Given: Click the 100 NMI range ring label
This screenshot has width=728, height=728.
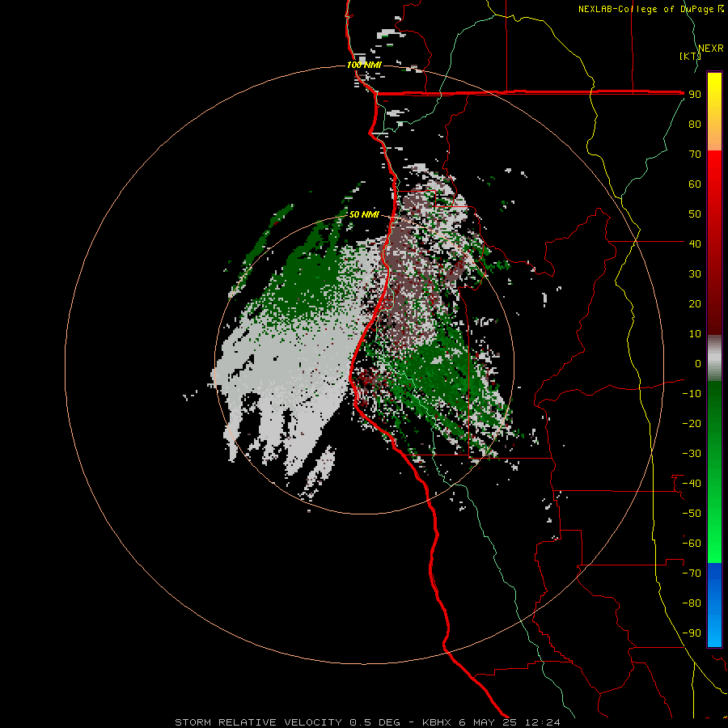Looking at the screenshot, I should pos(364,65).
